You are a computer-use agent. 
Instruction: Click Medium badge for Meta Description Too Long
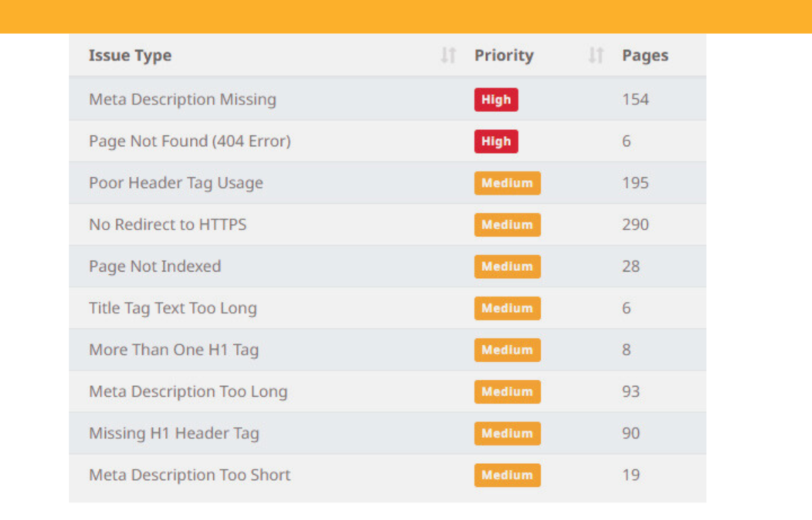click(x=507, y=391)
